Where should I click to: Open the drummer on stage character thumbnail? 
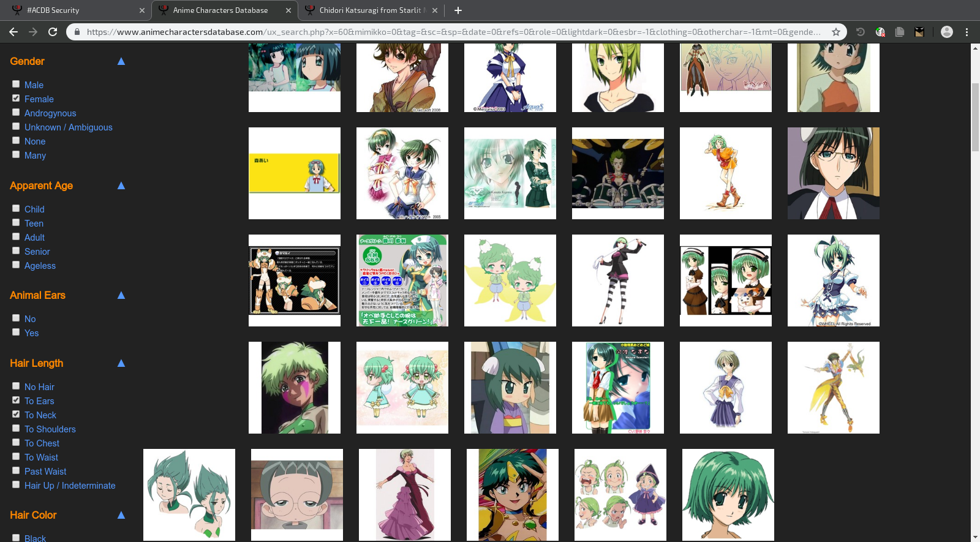click(618, 173)
